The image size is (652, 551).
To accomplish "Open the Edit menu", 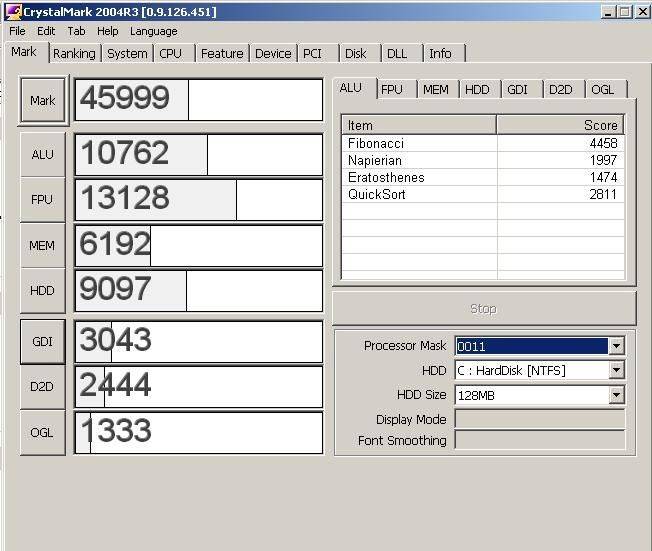I will pyautogui.click(x=46, y=31).
